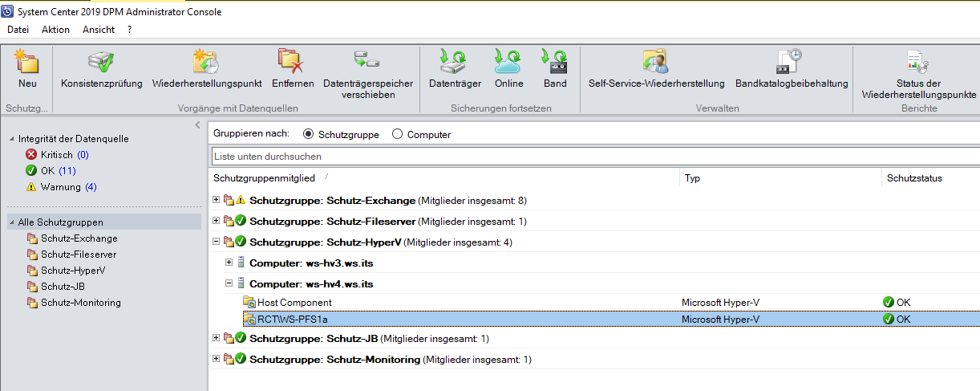This screenshot has width=980, height=391.
Task: Filter by OK (11) link
Action: pos(59,170)
